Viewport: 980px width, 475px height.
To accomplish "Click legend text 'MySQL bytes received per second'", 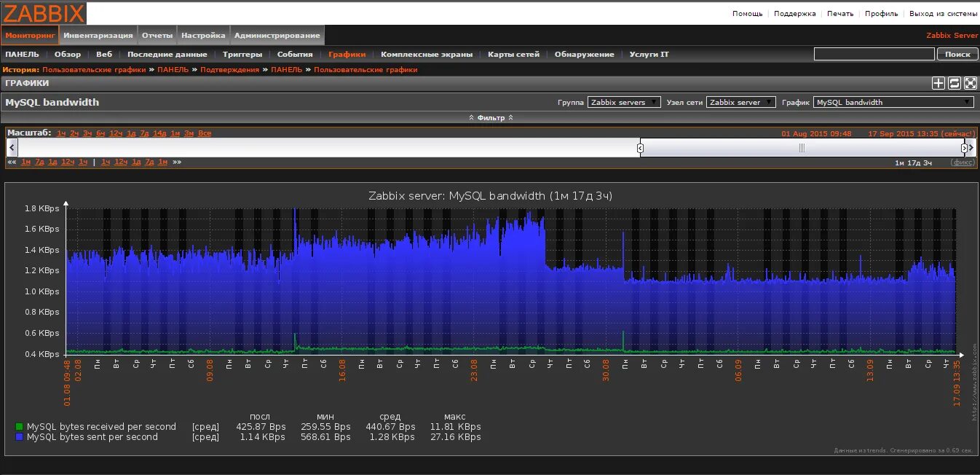I will 101,427.
